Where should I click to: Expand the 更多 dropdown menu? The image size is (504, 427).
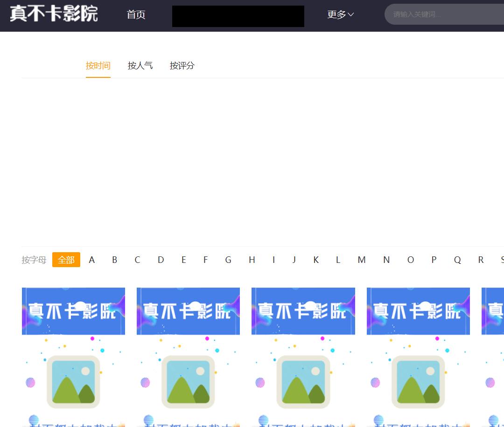340,14
